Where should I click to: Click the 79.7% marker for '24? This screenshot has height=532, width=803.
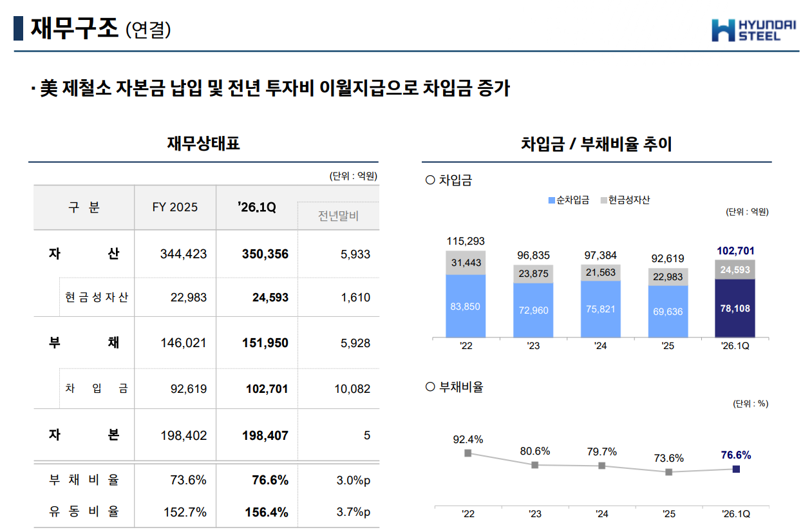coord(601,466)
